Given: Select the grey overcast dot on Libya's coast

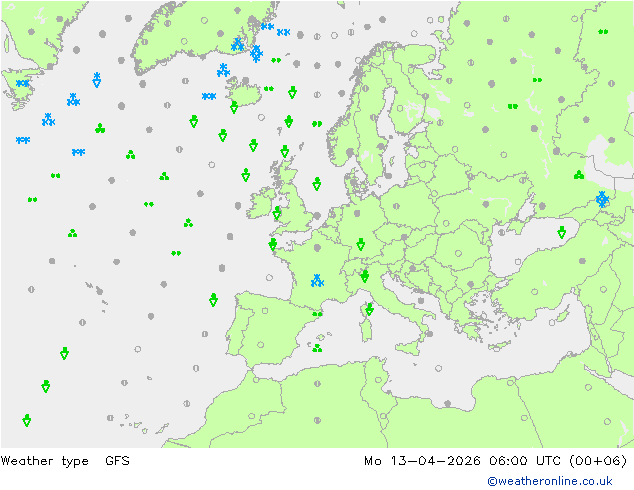Looking at the screenshot, I should click(448, 403).
